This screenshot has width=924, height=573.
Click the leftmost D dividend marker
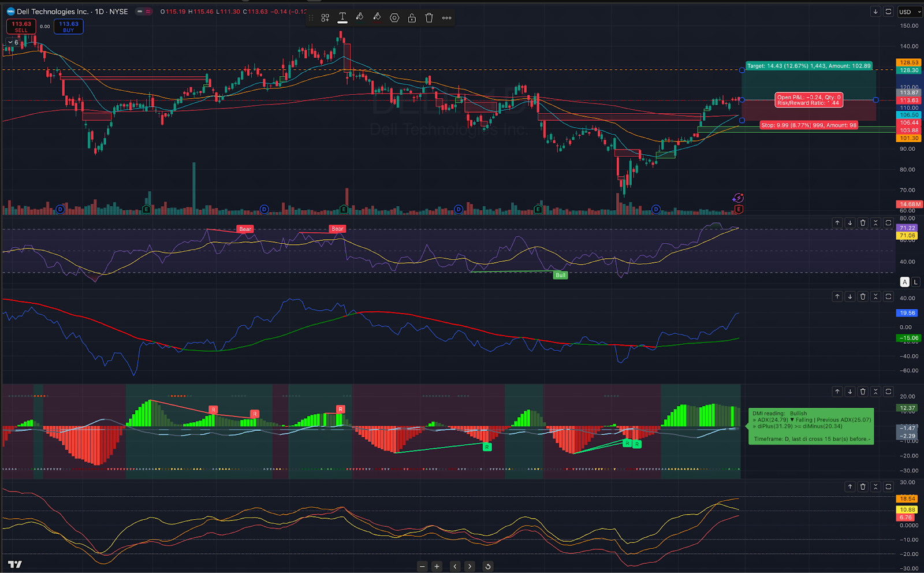[60, 209]
